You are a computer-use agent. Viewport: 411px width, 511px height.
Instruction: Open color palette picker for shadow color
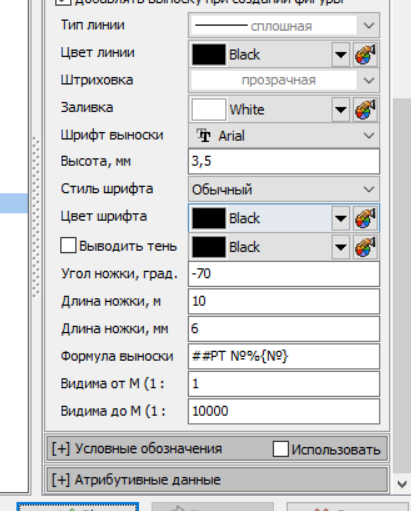pos(365,247)
